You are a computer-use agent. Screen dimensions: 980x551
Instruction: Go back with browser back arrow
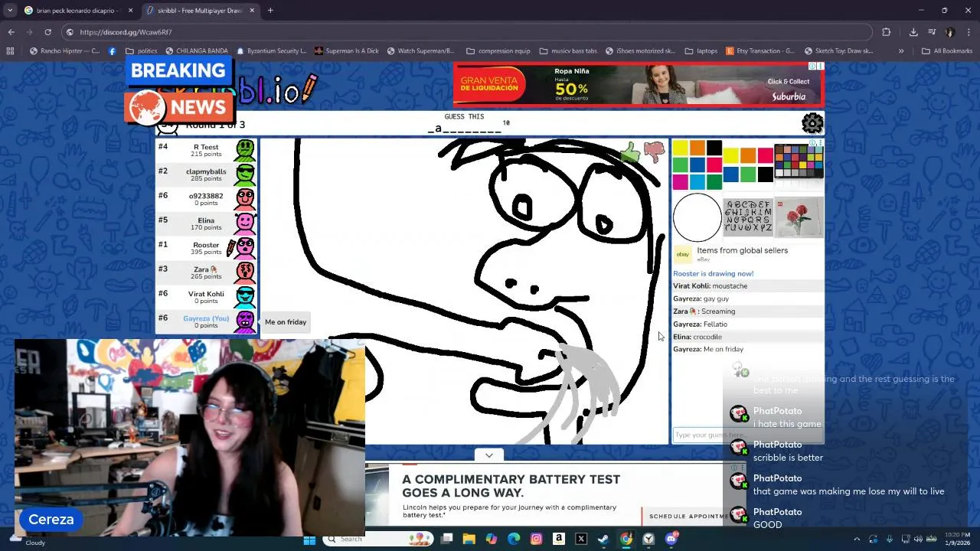click(x=11, y=32)
